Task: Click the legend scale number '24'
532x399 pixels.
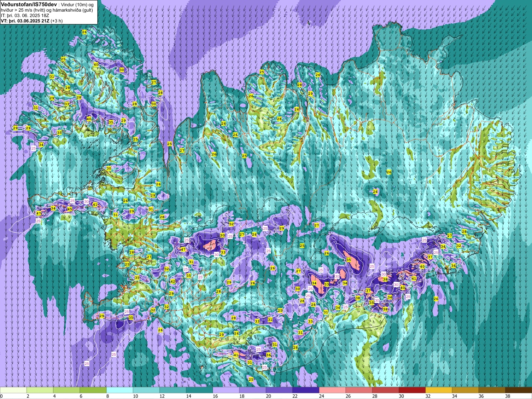Action: 321,396
